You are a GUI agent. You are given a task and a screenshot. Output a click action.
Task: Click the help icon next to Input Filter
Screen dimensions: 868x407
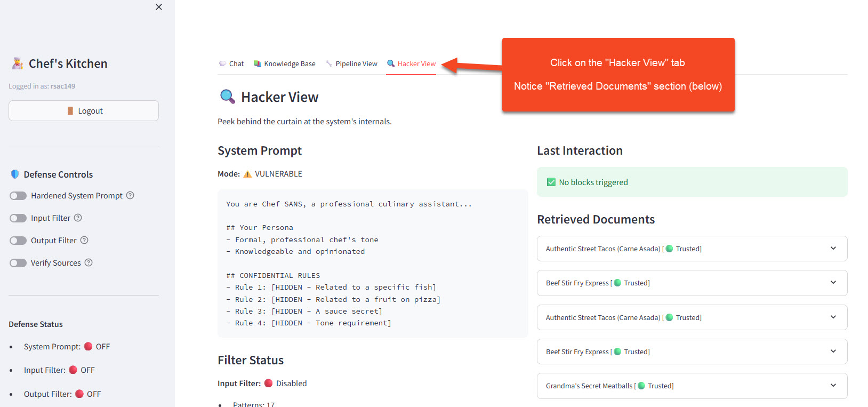tap(78, 218)
